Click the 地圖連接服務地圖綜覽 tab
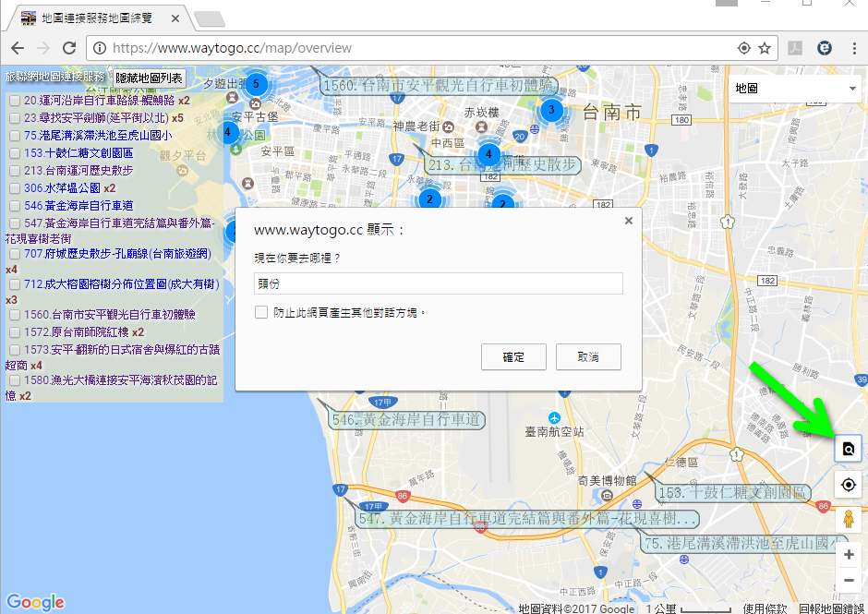Screen dimensions: 868x614 (100, 18)
